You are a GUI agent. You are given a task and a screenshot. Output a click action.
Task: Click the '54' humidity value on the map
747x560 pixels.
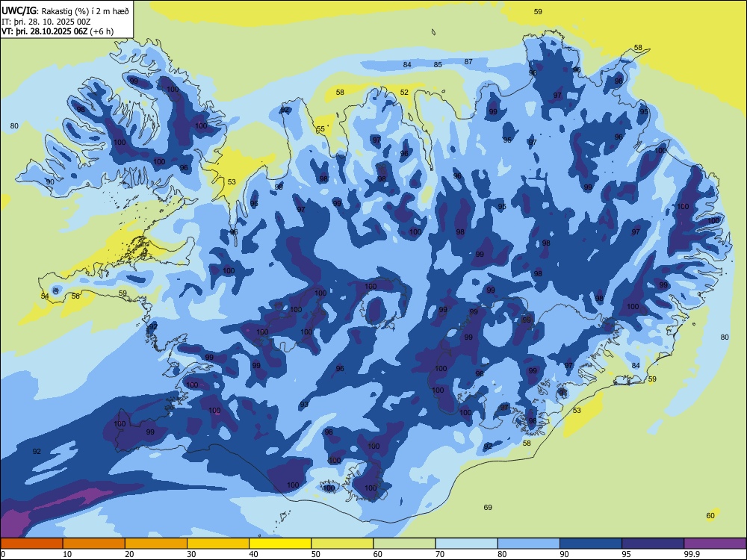click(45, 296)
